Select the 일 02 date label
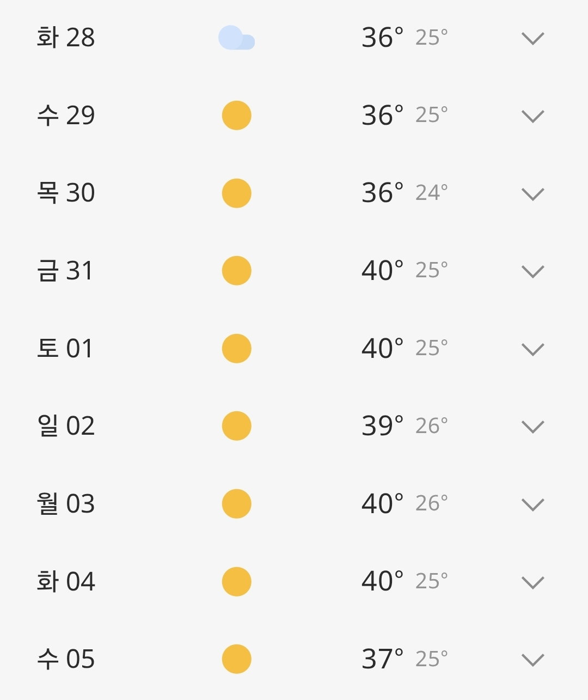 pos(66,425)
